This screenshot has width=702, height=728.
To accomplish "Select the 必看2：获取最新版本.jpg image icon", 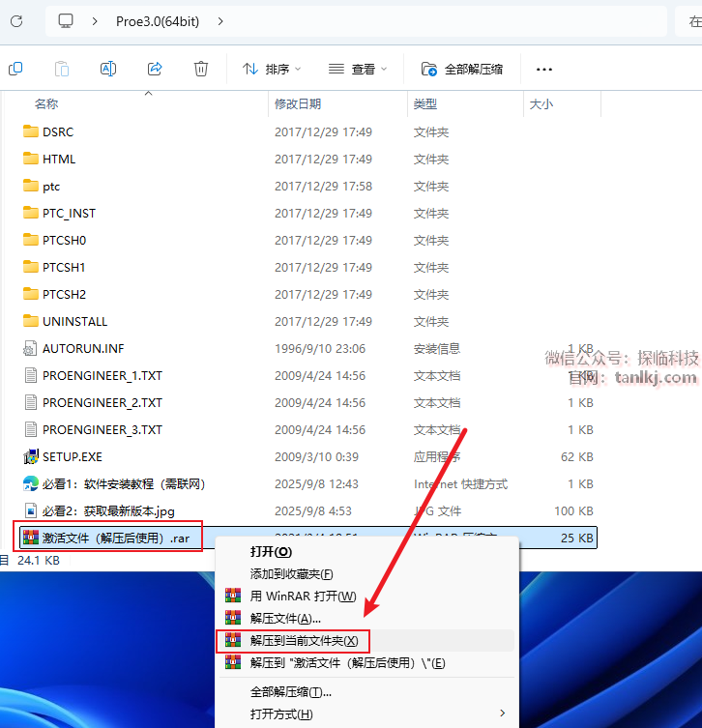I will click(31, 510).
